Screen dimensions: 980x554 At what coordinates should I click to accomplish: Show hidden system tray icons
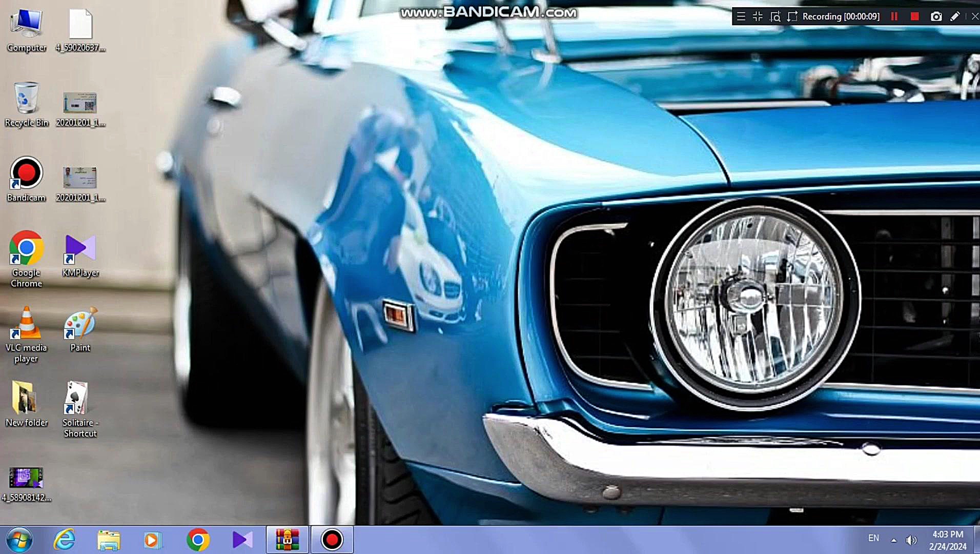tap(894, 540)
